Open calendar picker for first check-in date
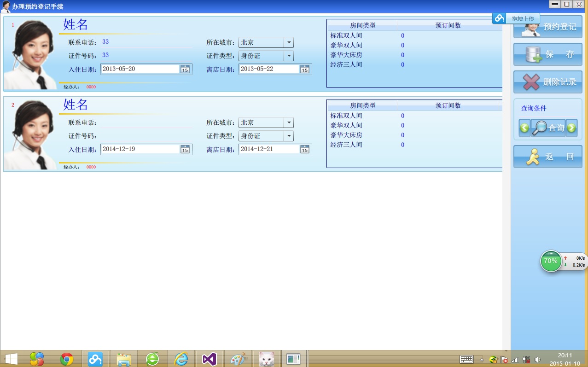588x367 pixels. tap(185, 70)
